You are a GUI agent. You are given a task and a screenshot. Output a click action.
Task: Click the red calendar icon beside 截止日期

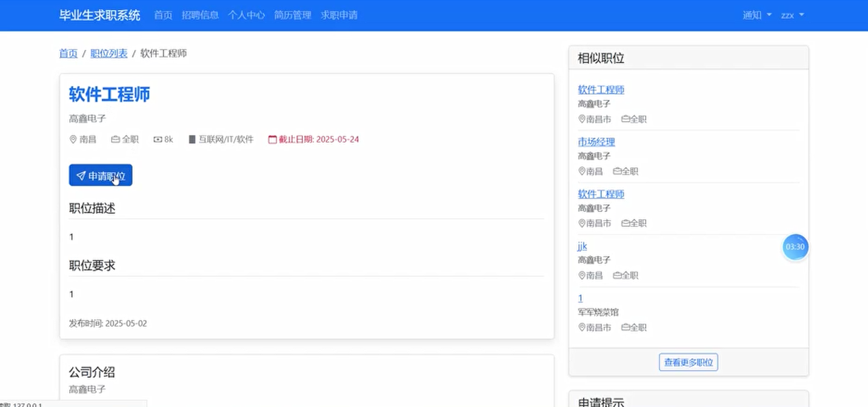point(272,139)
